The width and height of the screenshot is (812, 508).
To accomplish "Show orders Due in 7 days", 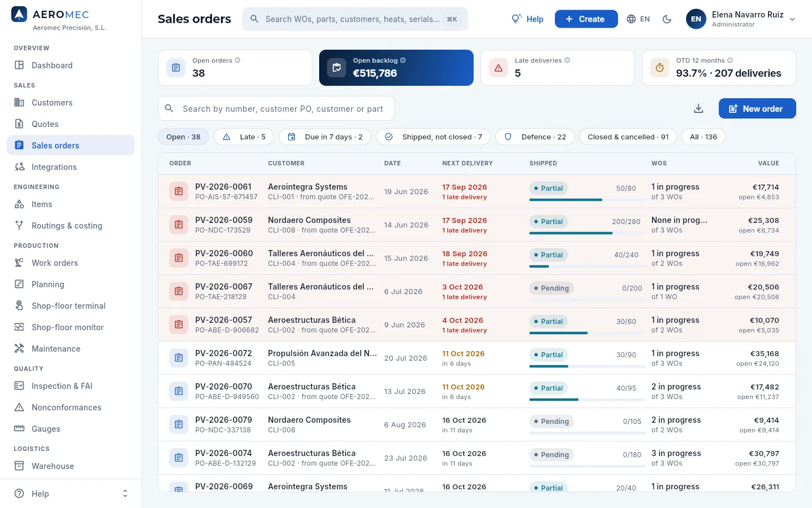I will (x=325, y=137).
